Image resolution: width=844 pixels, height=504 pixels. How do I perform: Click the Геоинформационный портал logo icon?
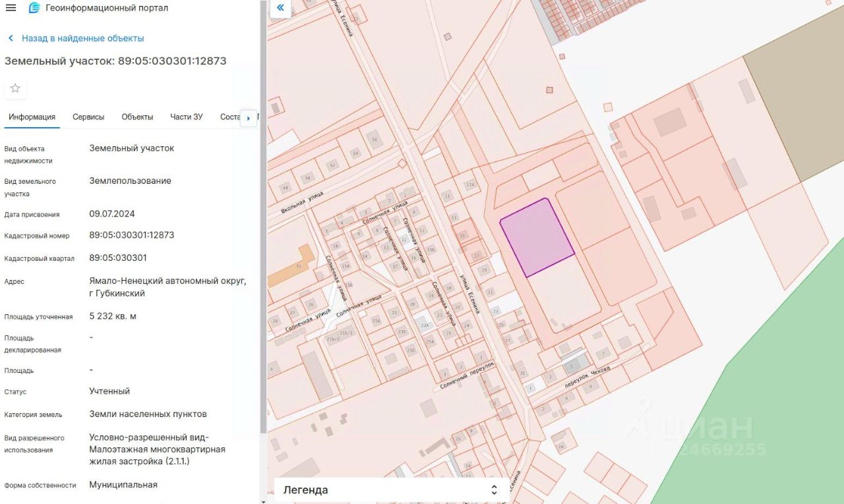pos(34,8)
